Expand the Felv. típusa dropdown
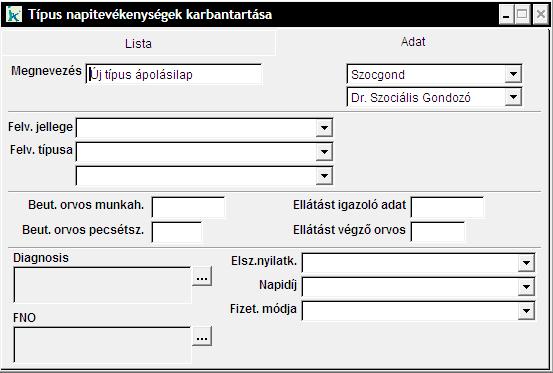The height and width of the screenshot is (373, 553). point(204,152)
